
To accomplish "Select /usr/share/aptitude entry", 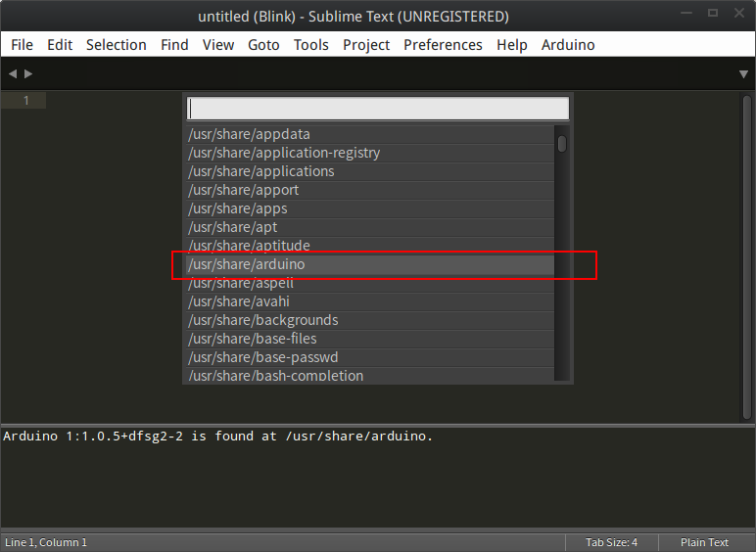I will [370, 246].
